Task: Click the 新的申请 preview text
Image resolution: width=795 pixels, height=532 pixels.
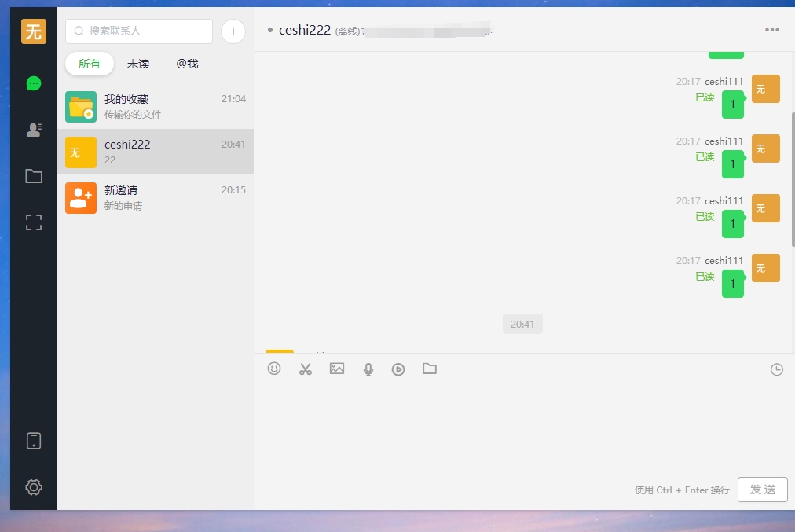Action: point(123,206)
